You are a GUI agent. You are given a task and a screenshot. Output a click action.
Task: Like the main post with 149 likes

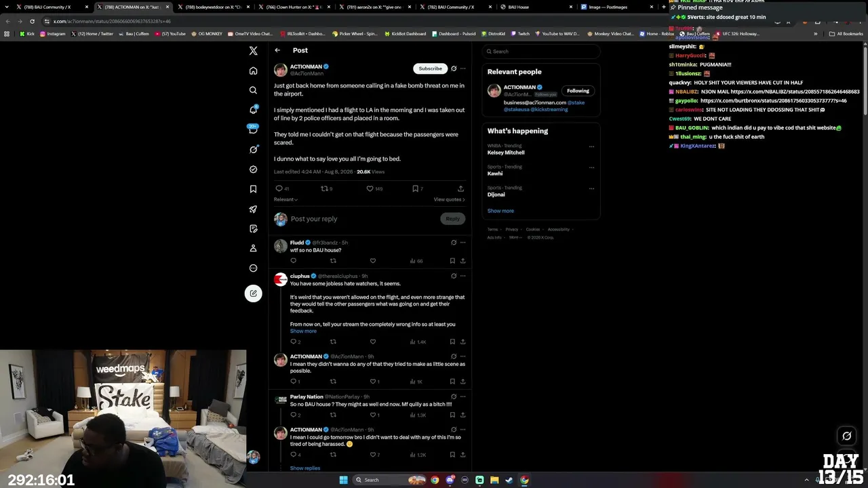click(374, 188)
